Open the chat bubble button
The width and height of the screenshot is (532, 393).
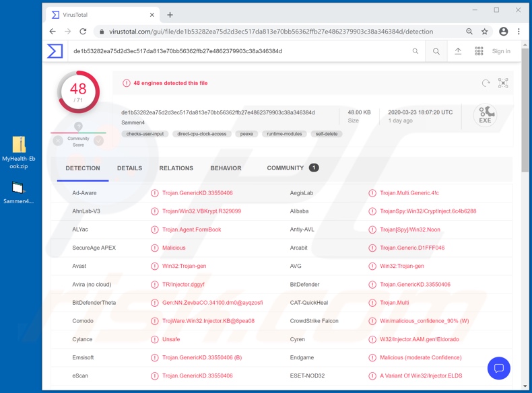pos(499,368)
